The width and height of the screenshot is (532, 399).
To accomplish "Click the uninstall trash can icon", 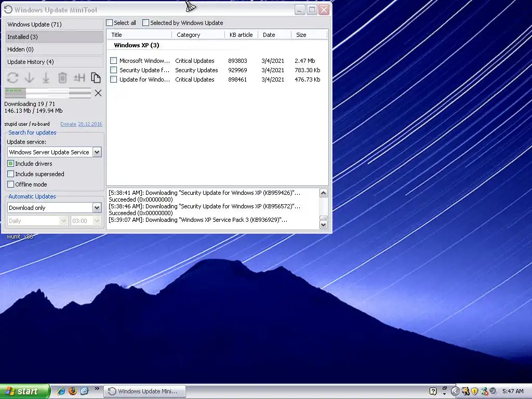I will (x=62, y=78).
